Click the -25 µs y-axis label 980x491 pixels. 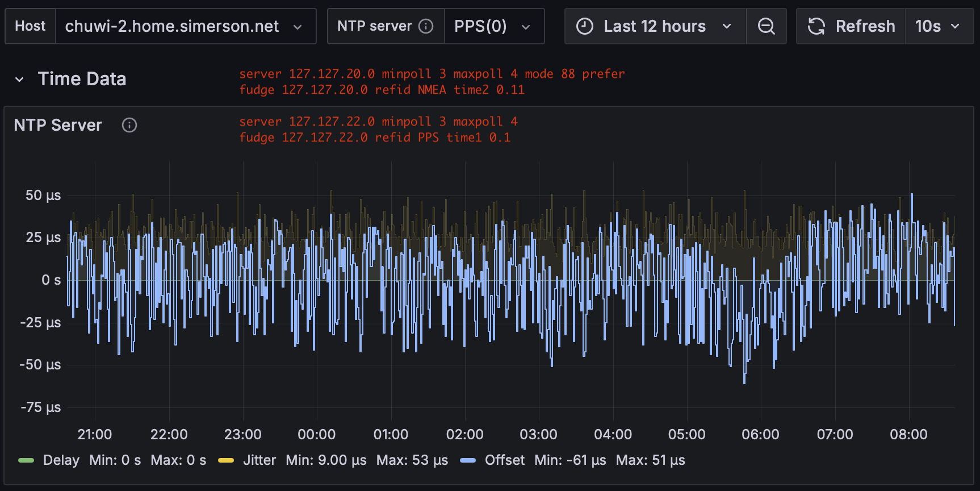[x=41, y=323]
